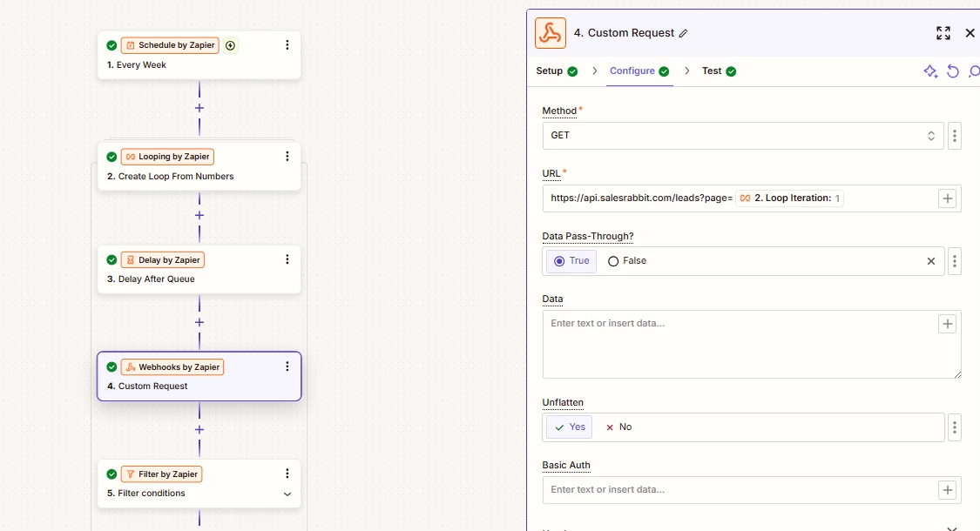Select the 1. Every Week step
The width and height of the screenshot is (980, 531).
point(199,55)
